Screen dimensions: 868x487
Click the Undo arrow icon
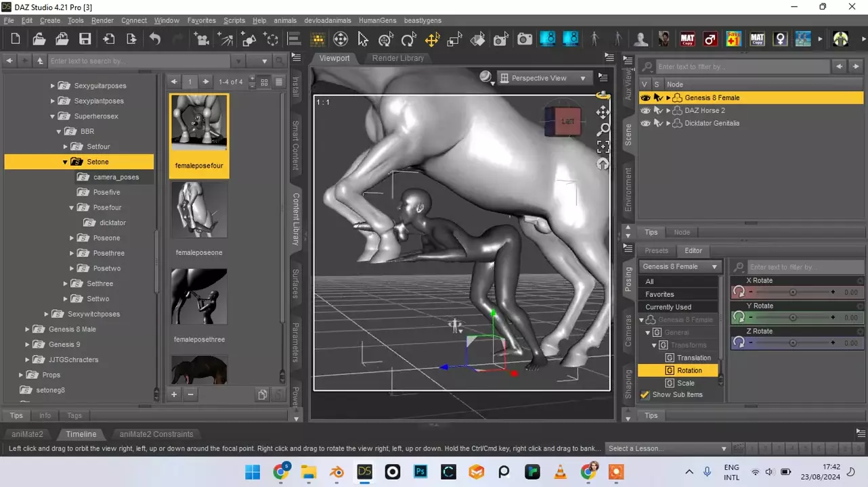tap(155, 39)
